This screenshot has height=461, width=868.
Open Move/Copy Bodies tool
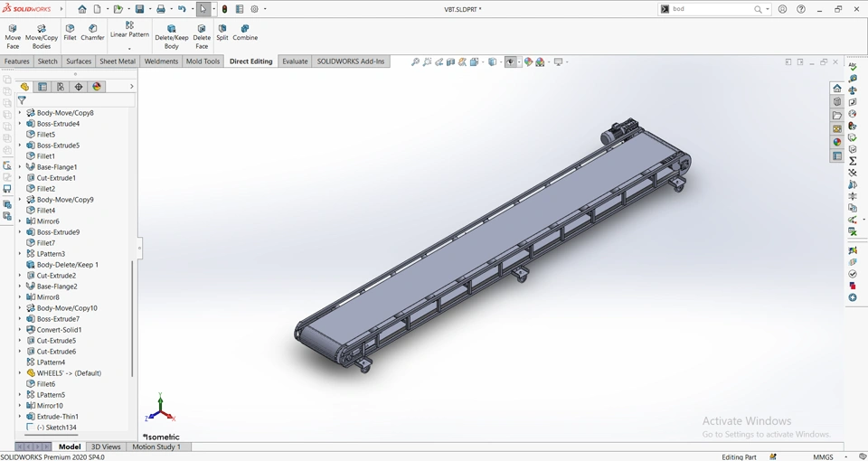pos(42,36)
